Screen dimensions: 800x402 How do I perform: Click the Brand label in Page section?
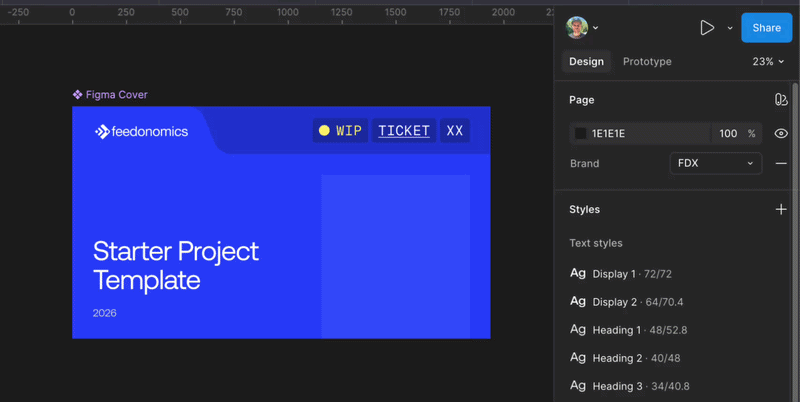click(585, 164)
